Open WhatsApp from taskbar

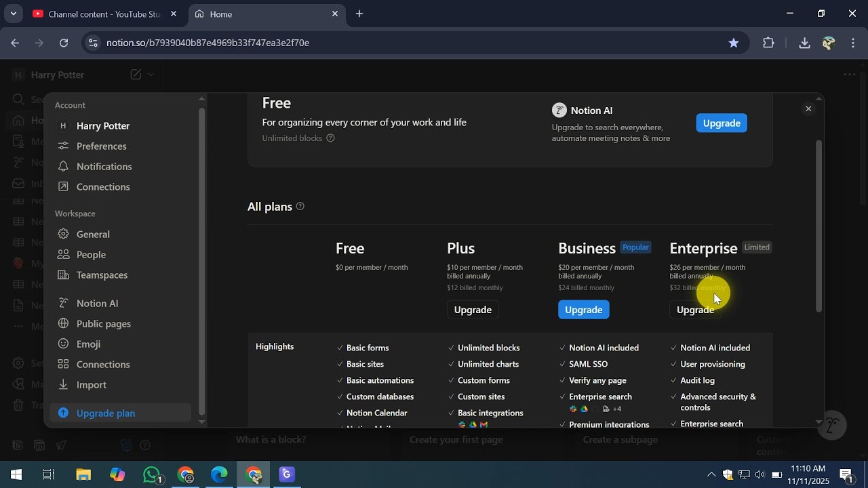[x=153, y=474]
